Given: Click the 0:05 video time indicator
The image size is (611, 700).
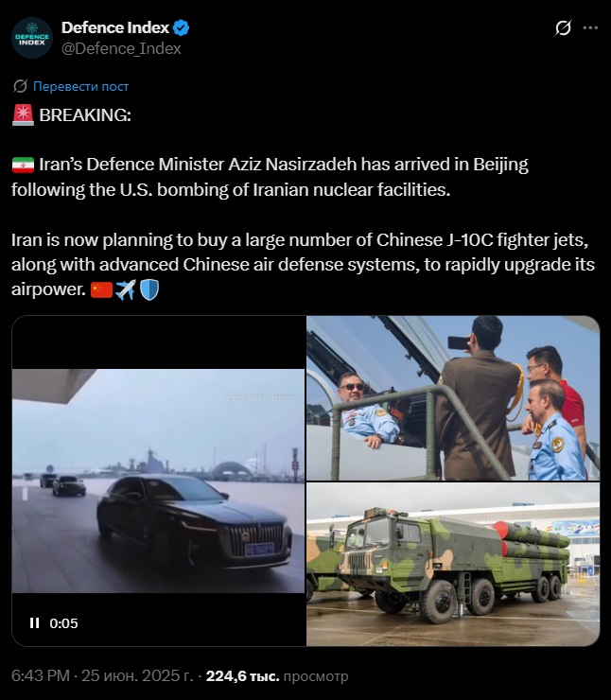Looking at the screenshot, I should click(x=63, y=623).
